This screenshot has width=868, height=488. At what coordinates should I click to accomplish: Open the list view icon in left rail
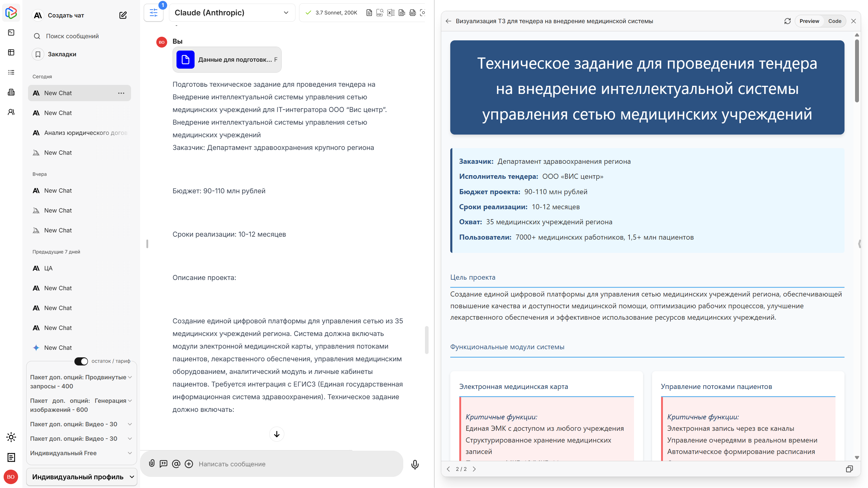coord(11,73)
